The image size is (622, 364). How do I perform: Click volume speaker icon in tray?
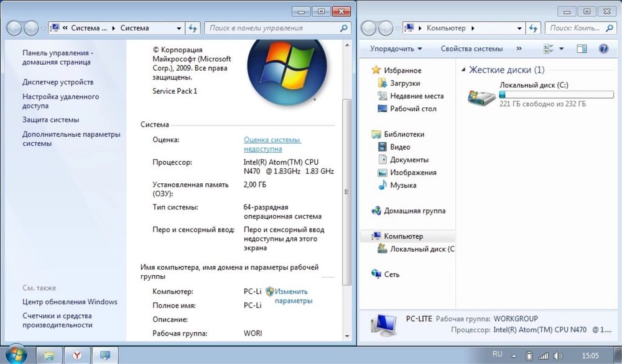[558, 356]
